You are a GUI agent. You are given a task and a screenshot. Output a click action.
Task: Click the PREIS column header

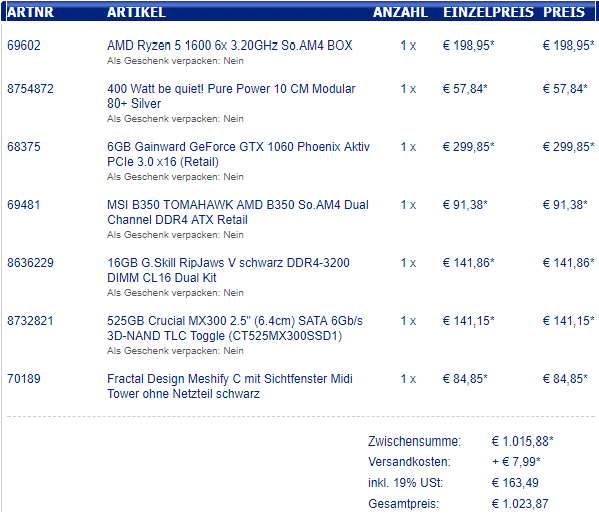564,12
